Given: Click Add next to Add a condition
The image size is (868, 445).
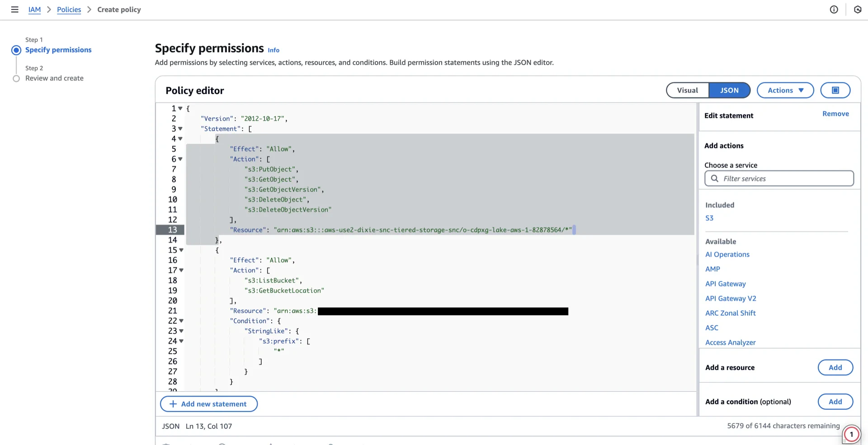Looking at the screenshot, I should [835, 402].
